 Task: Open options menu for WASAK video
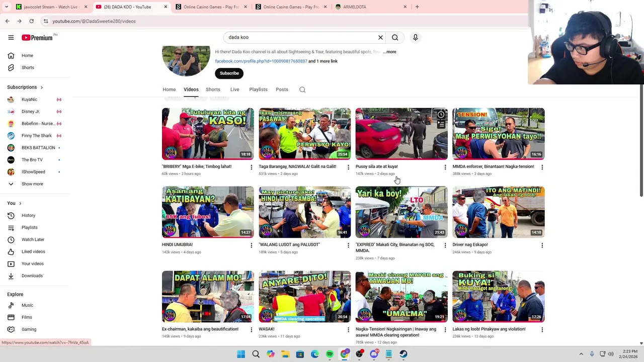pos(348,330)
